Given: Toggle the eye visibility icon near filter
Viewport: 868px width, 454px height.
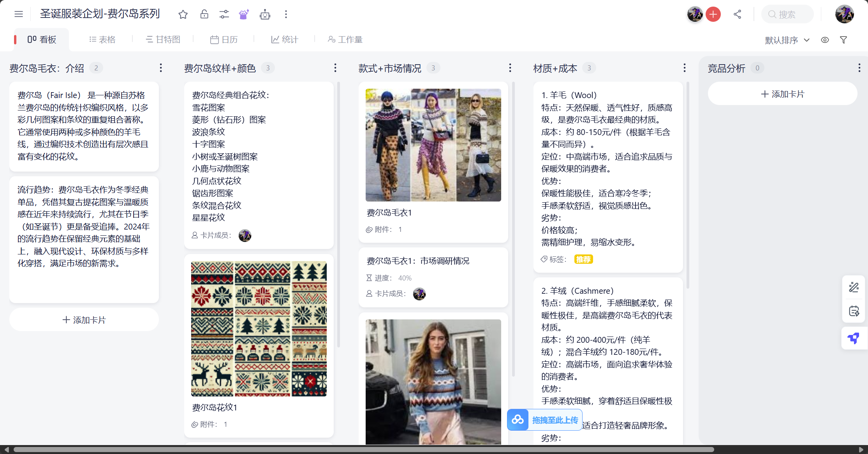Looking at the screenshot, I should 824,40.
